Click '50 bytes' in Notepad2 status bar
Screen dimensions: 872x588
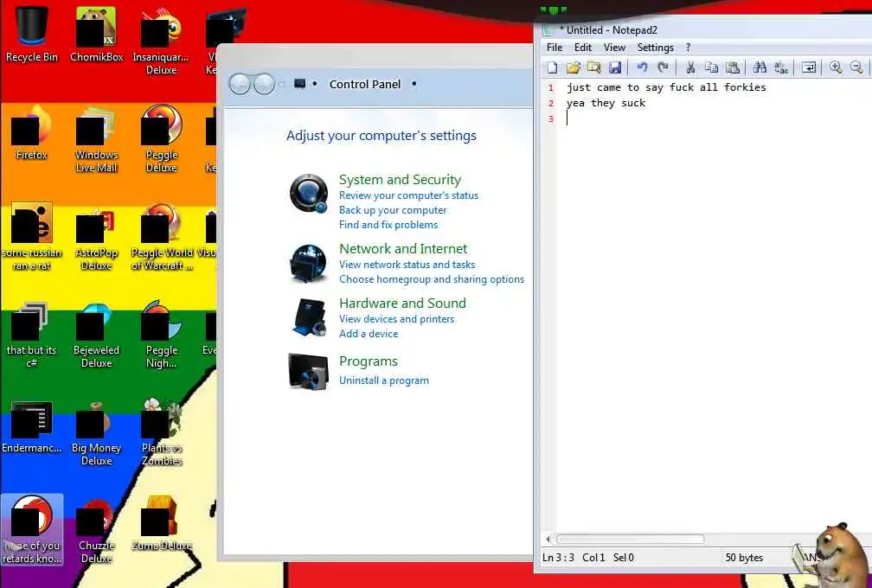[x=744, y=557]
